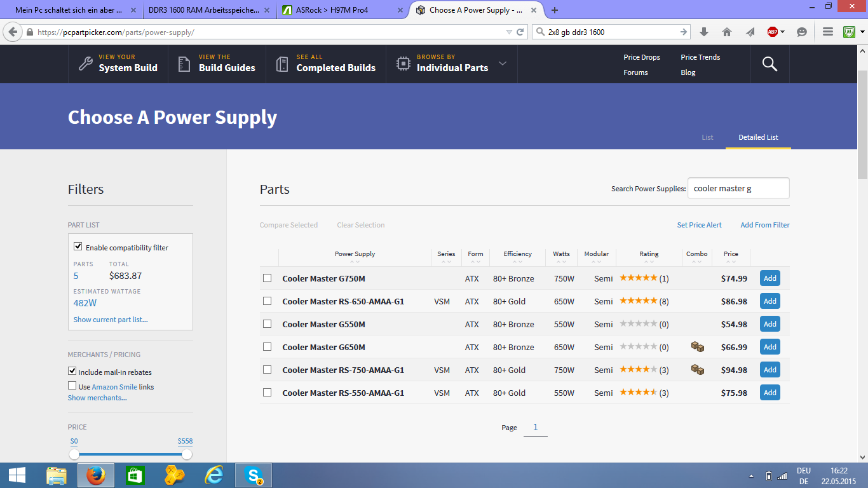Select the Cooler Master RS-650-AMAA-G1 checkbox
This screenshot has width=868, height=488.
[268, 301]
